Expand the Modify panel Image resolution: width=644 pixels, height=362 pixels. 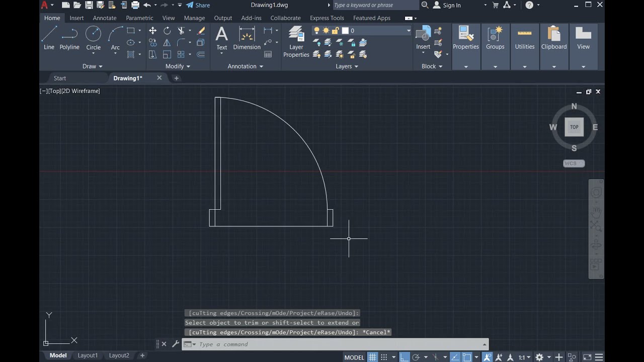178,66
